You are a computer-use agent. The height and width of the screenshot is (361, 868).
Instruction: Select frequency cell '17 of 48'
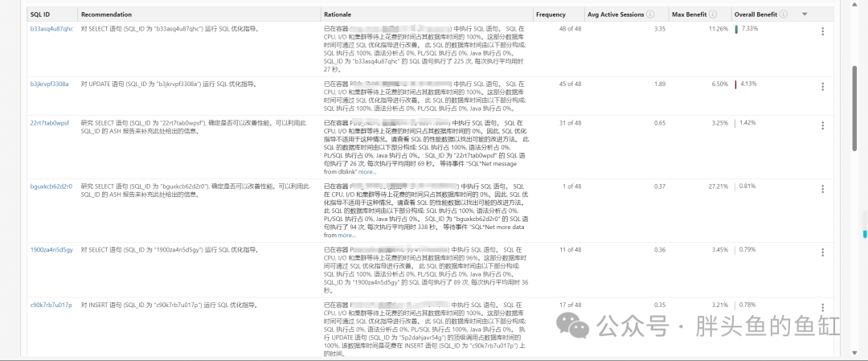click(x=570, y=305)
